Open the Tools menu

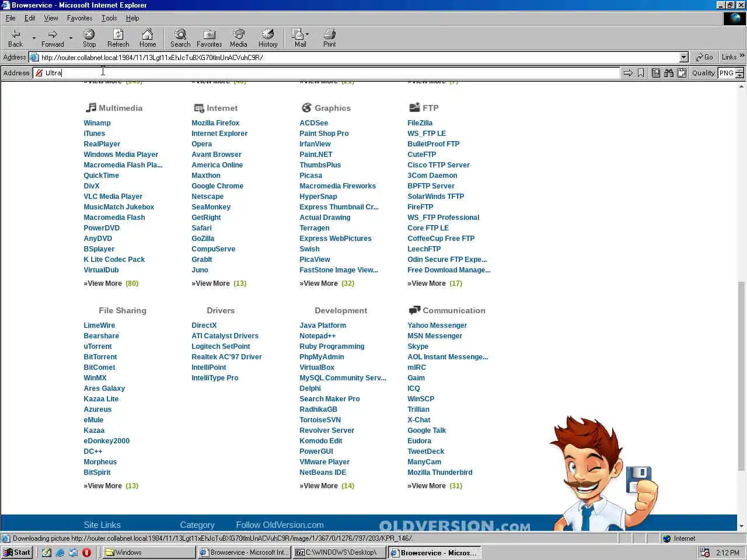click(109, 18)
